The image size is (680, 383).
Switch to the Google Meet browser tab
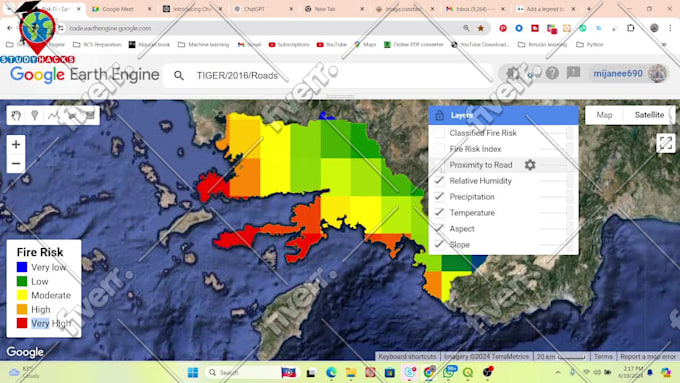tap(121, 9)
